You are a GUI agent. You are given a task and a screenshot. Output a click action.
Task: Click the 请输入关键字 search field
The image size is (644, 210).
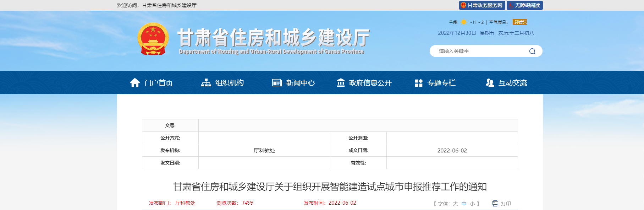point(479,51)
